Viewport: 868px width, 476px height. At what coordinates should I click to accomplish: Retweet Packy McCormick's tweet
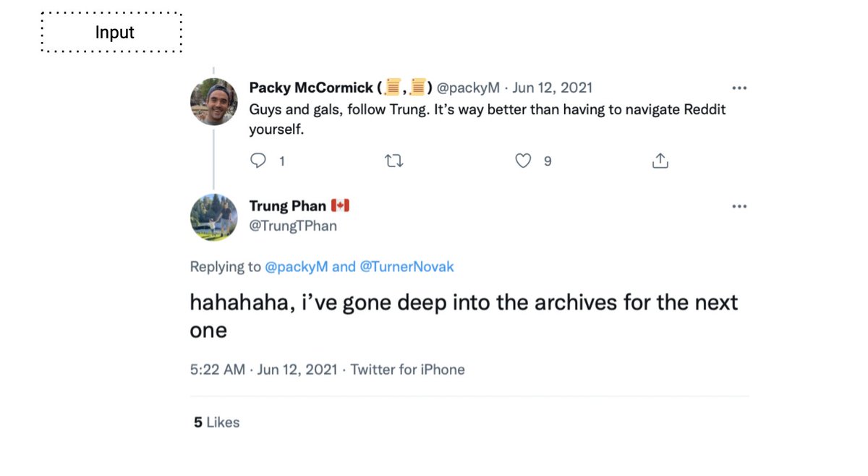click(394, 161)
